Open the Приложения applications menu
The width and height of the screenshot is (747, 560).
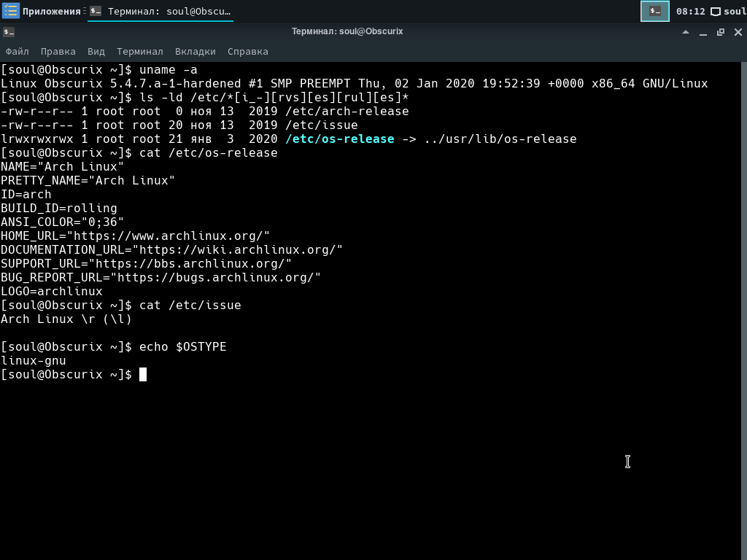(41, 11)
